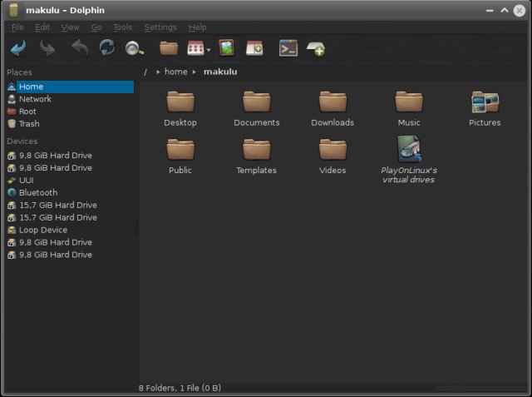Click the terminal icon in the toolbar
Screen dimensions: 532x397
tap(288, 48)
